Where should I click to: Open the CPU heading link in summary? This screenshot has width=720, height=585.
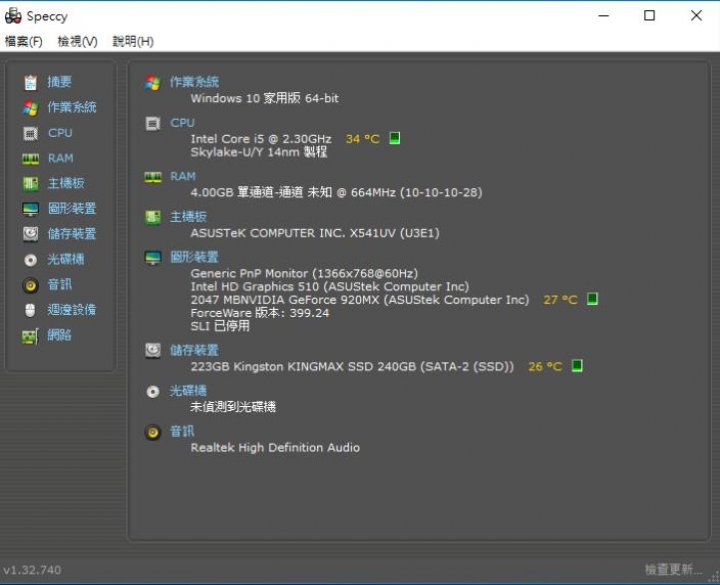click(x=182, y=123)
